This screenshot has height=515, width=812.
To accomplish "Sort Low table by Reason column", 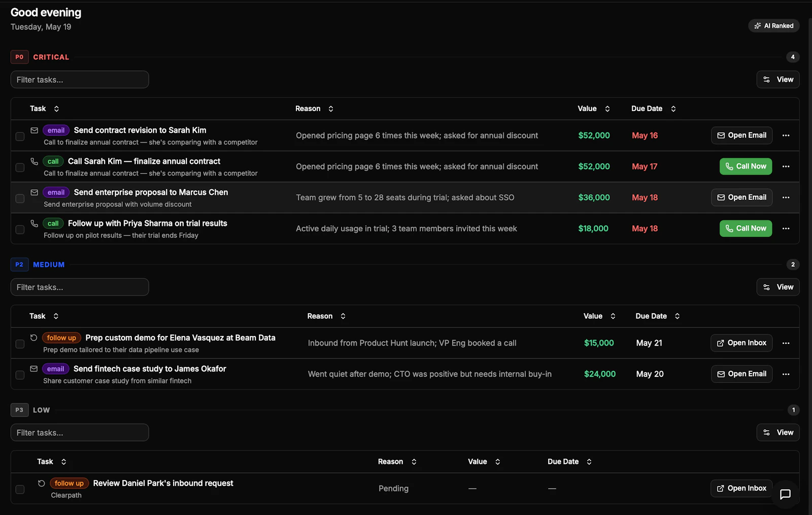I will (x=397, y=462).
